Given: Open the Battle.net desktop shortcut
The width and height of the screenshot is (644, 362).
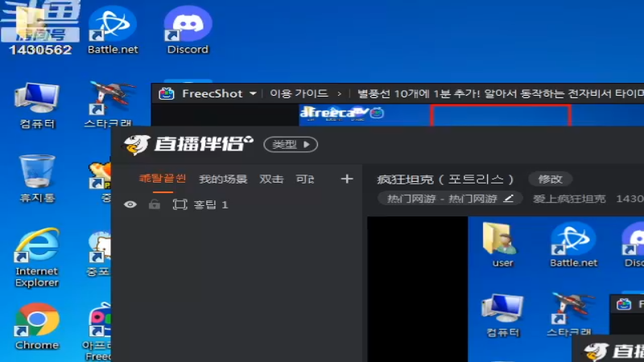Looking at the screenshot, I should click(x=113, y=30).
